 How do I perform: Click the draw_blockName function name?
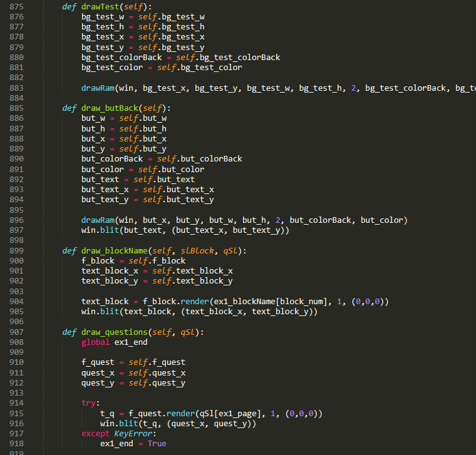pyautogui.click(x=115, y=250)
